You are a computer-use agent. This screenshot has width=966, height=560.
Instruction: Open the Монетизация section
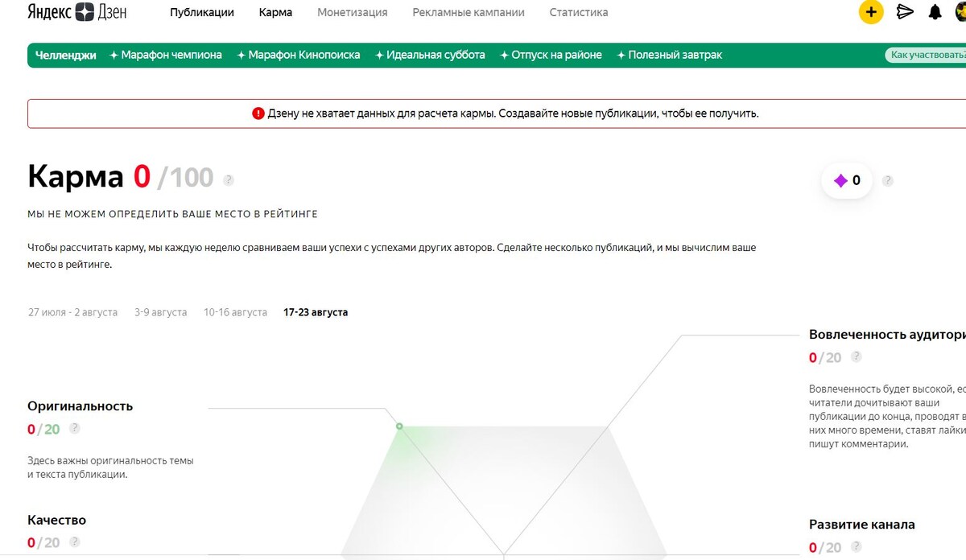[x=353, y=13]
